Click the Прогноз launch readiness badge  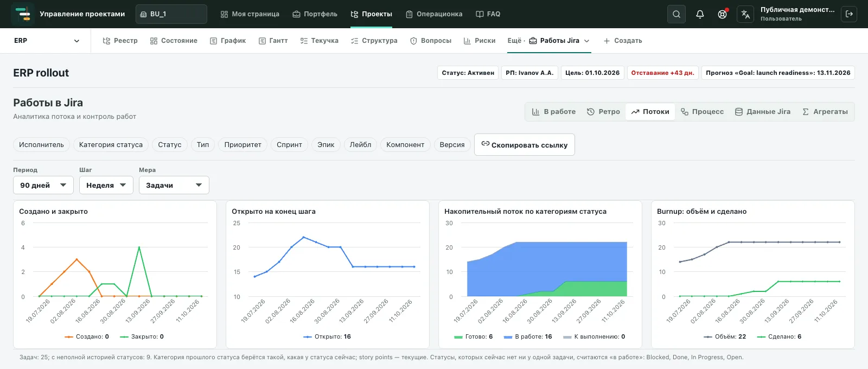778,73
